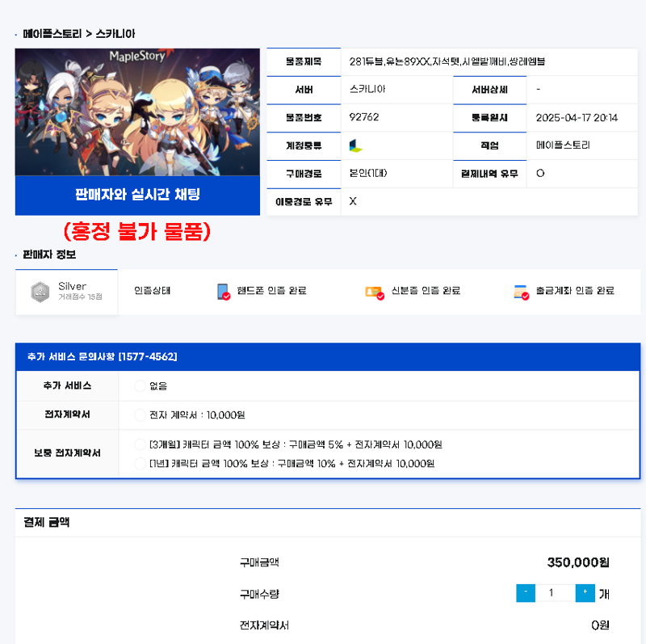The height and width of the screenshot is (644, 646).
Task: Decrease purchase quantity with minus button
Action: [526, 592]
